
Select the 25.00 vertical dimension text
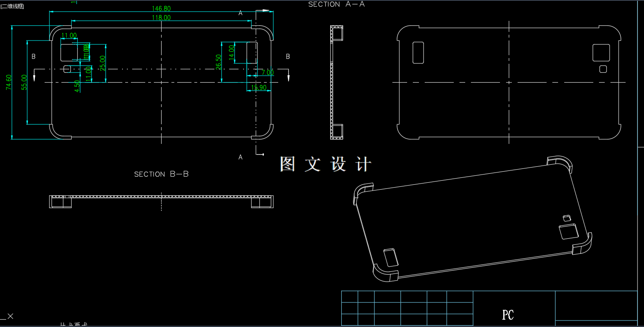[x=102, y=63]
